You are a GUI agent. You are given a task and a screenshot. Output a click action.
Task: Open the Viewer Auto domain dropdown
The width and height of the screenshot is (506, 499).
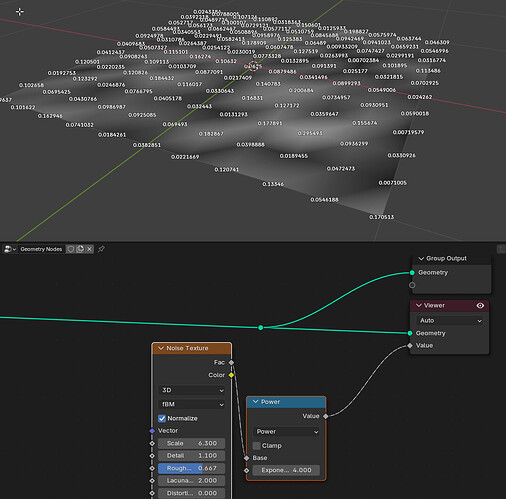click(450, 320)
